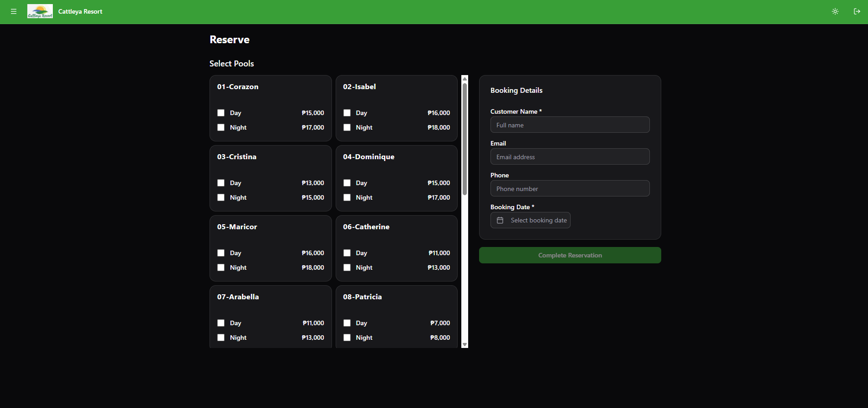Click the logout icon in header
The image size is (868, 408).
click(x=857, y=11)
